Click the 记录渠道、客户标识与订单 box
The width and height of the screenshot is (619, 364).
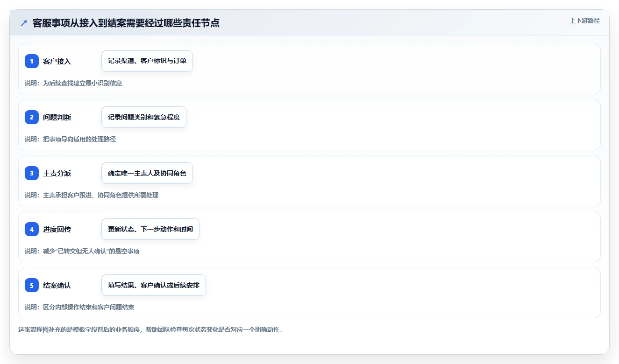pyautogui.click(x=147, y=61)
